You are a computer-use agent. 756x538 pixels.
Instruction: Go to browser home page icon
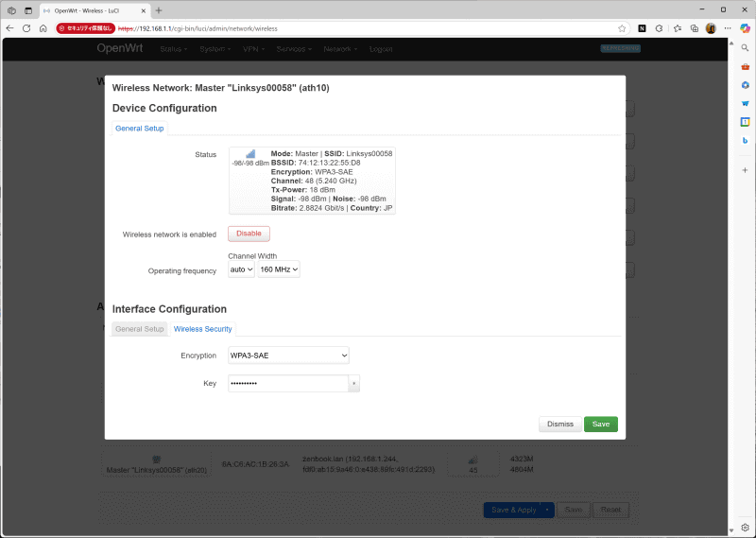pyautogui.click(x=43, y=28)
